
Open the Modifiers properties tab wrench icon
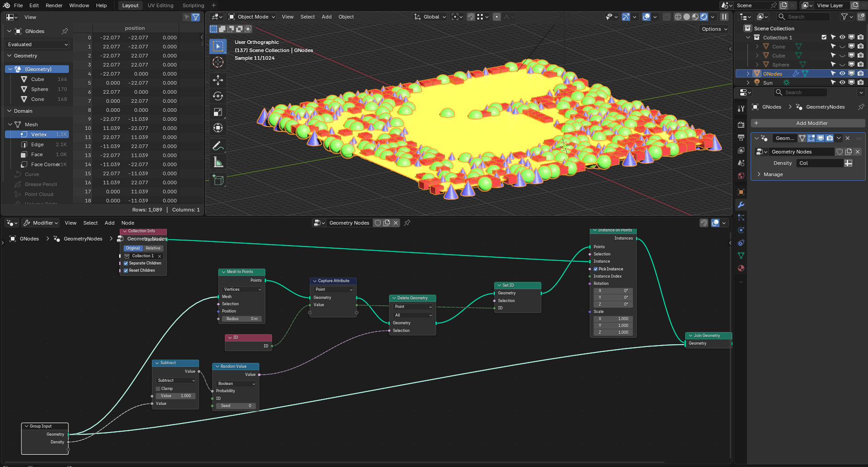(x=741, y=205)
